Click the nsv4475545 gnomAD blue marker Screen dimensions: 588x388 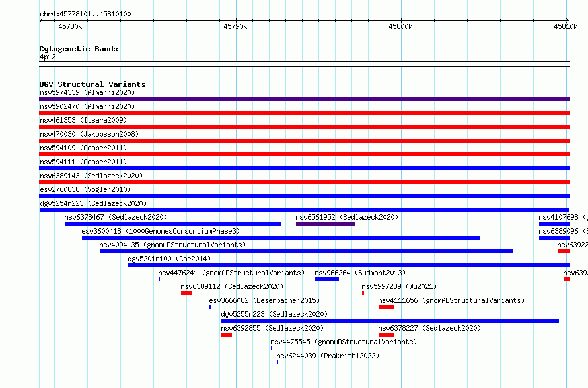[272, 348]
